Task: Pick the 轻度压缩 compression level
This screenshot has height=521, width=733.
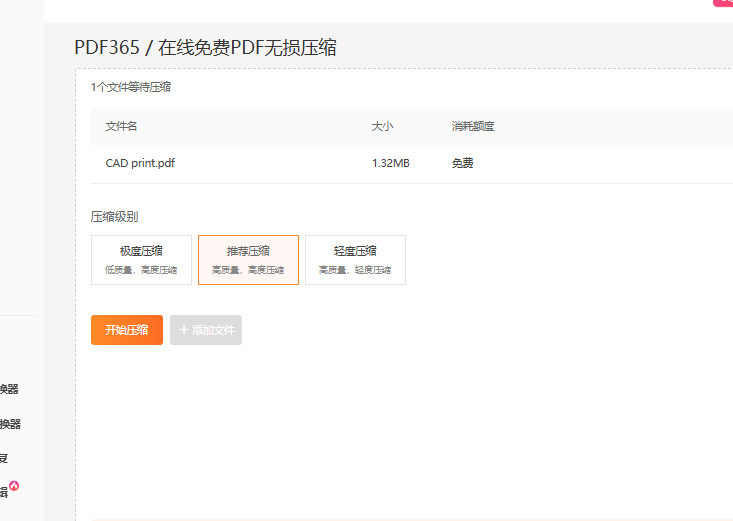Action: [355, 260]
